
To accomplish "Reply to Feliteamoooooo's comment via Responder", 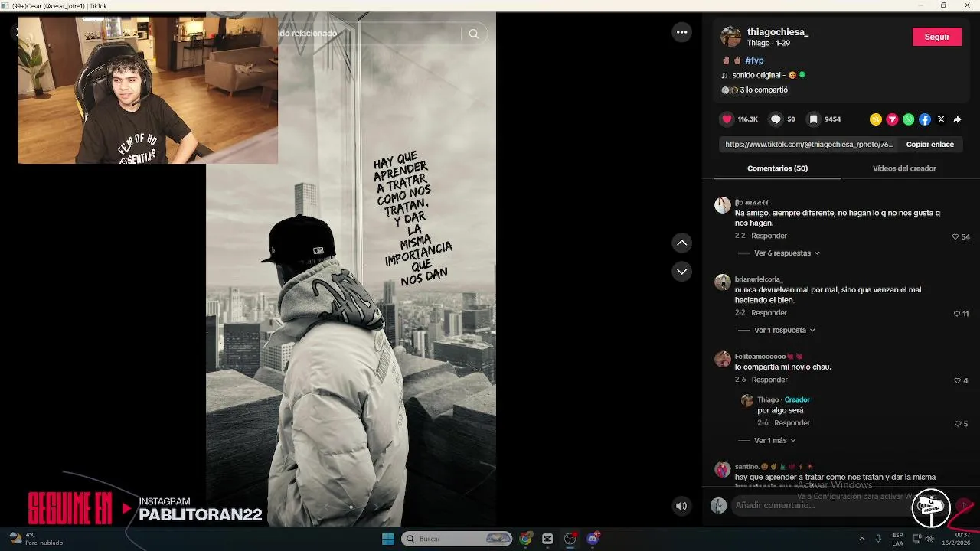I will pos(769,380).
